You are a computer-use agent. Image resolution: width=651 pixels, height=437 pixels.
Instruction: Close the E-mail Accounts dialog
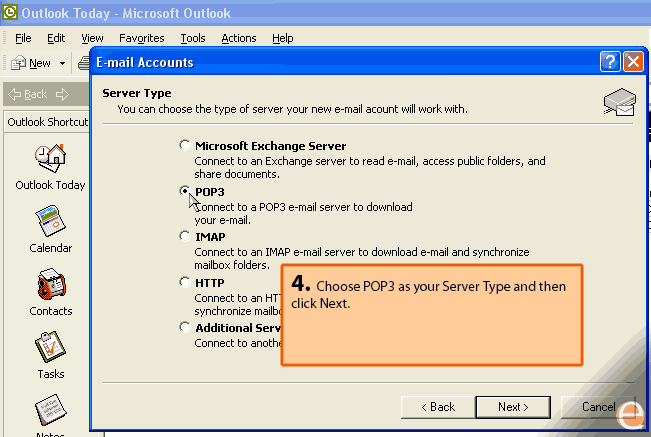point(632,62)
